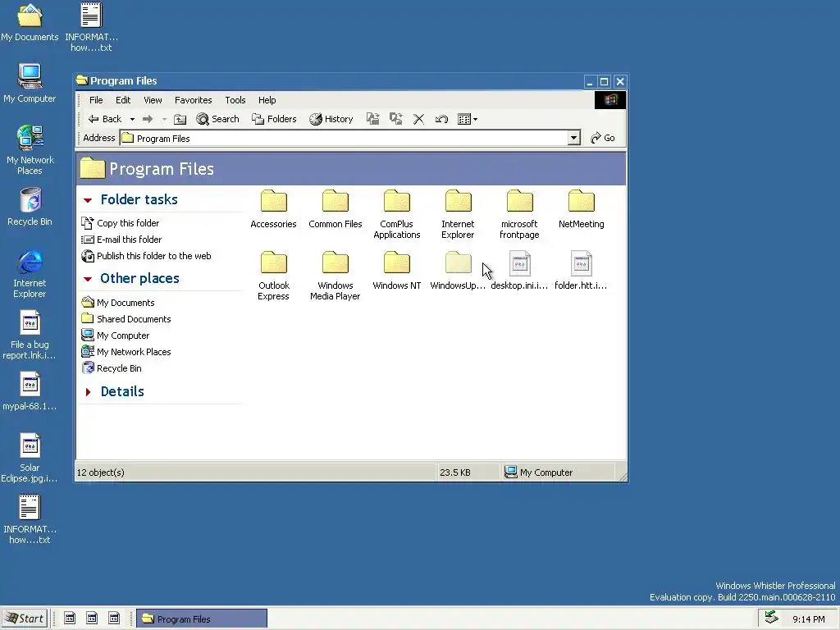Select My Network Places desktop icon
Screen dimensions: 840x630
[30, 150]
